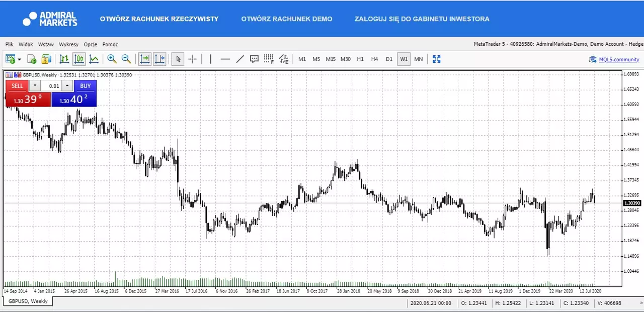Toggle chart auto scroll
Viewport: 644px width, 312px height.
pos(144,59)
